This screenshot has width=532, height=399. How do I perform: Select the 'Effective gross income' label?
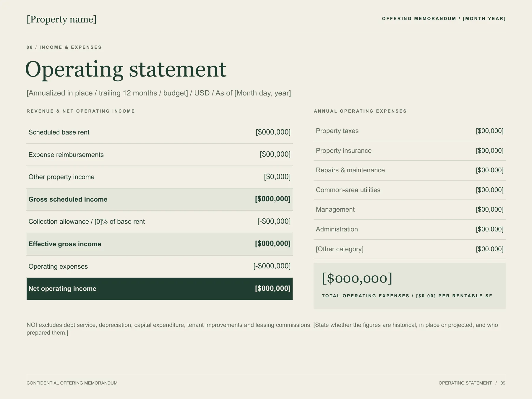[x=65, y=244]
